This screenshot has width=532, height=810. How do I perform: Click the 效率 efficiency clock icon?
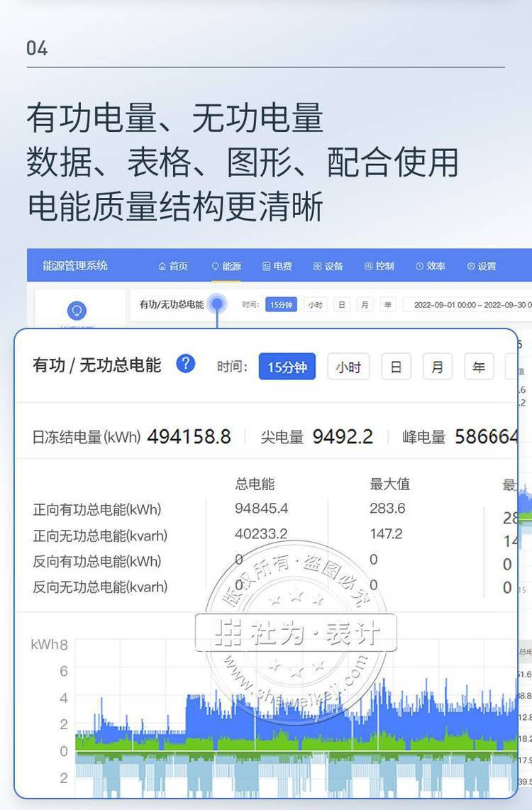(x=419, y=267)
